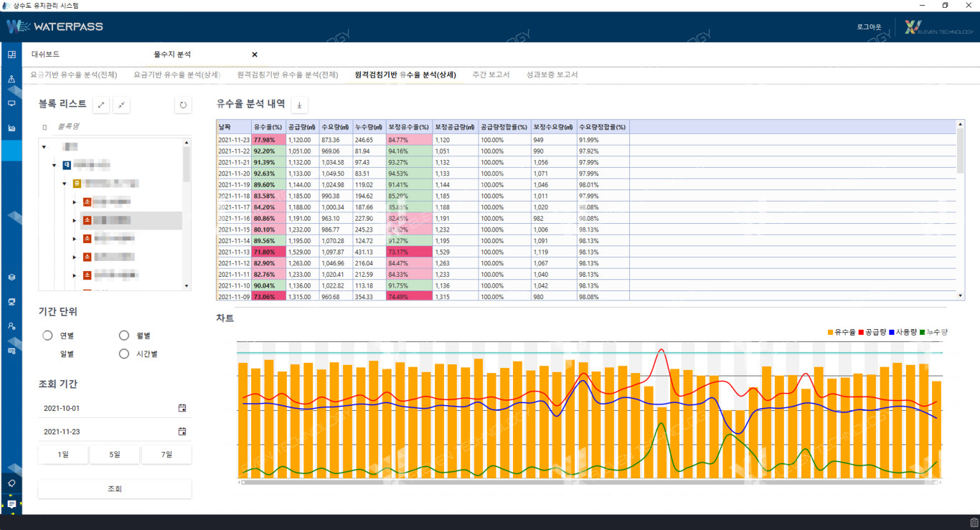Expand all blocks in 블록 리스트
The width and height of the screenshot is (980, 530).
102,105
